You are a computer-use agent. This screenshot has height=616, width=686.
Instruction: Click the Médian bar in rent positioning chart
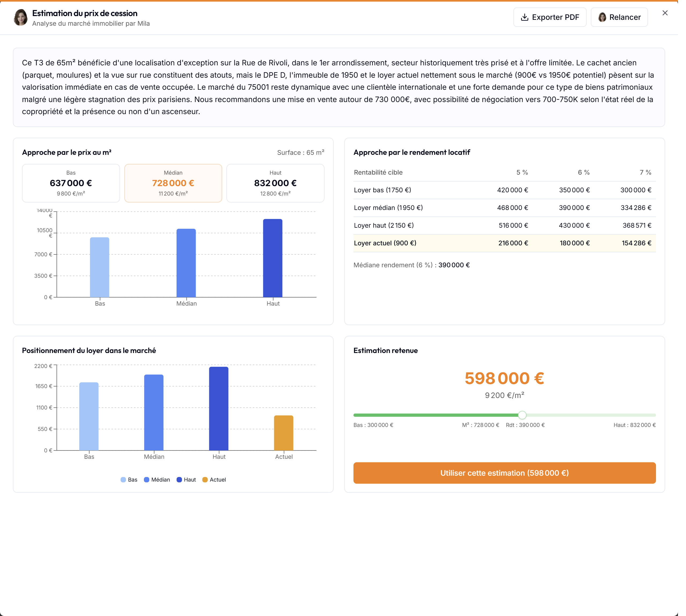tap(154, 412)
